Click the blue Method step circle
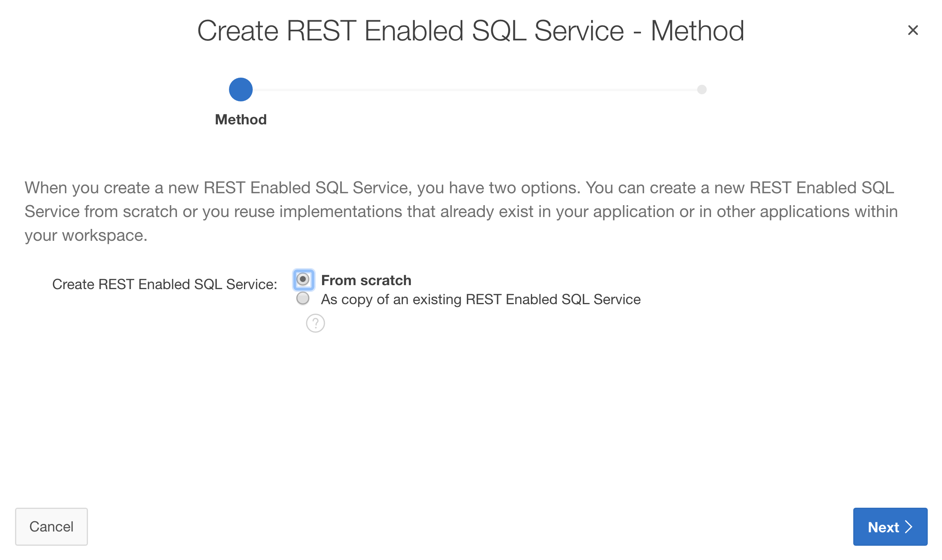The width and height of the screenshot is (942, 560). [x=240, y=90]
